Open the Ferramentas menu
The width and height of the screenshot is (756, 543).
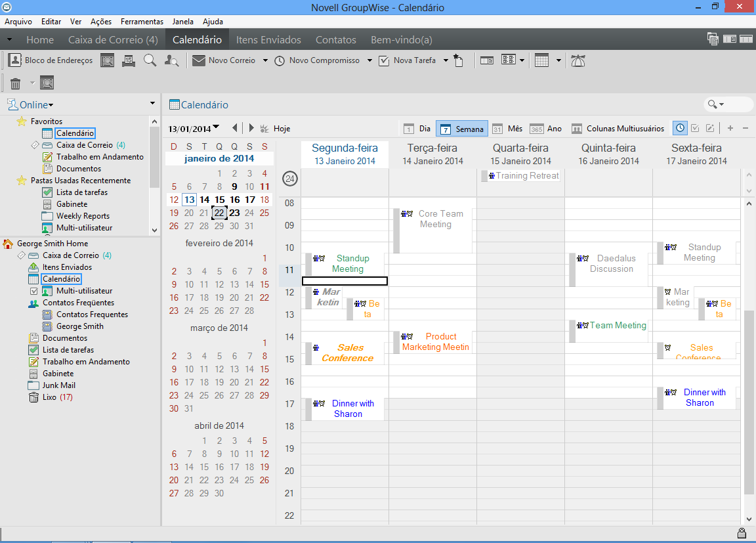point(142,21)
